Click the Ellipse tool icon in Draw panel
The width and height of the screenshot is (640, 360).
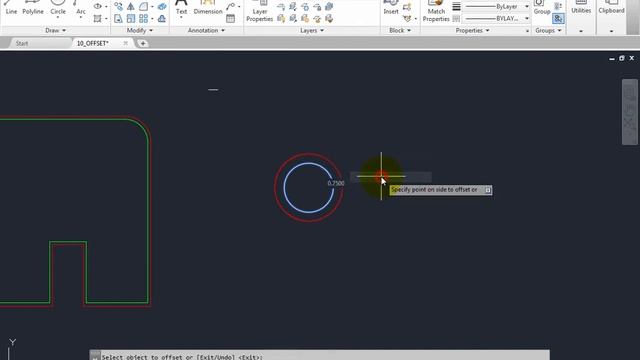[x=98, y=7]
